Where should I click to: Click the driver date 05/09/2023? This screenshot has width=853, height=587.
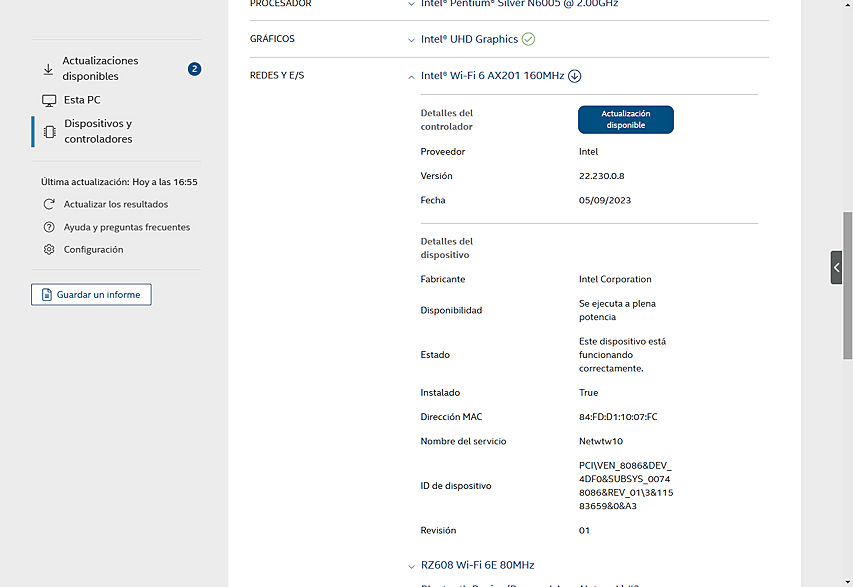605,200
